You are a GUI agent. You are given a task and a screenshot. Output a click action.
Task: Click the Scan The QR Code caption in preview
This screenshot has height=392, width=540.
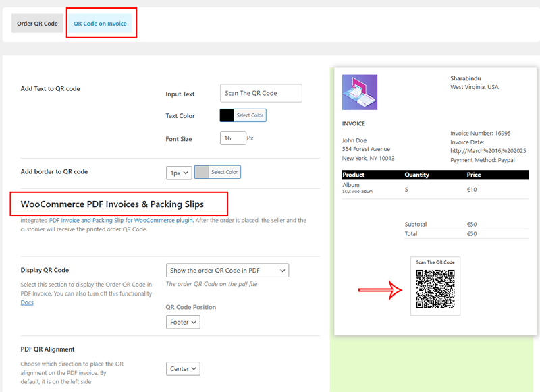[435, 262]
